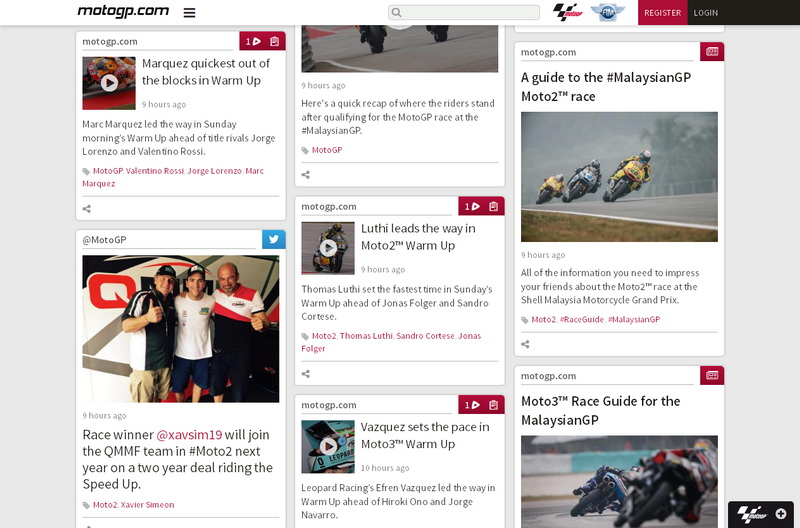Expand the MotoGP floating widget with the plus sign
Viewport: 800px width, 528px height.
(781, 514)
